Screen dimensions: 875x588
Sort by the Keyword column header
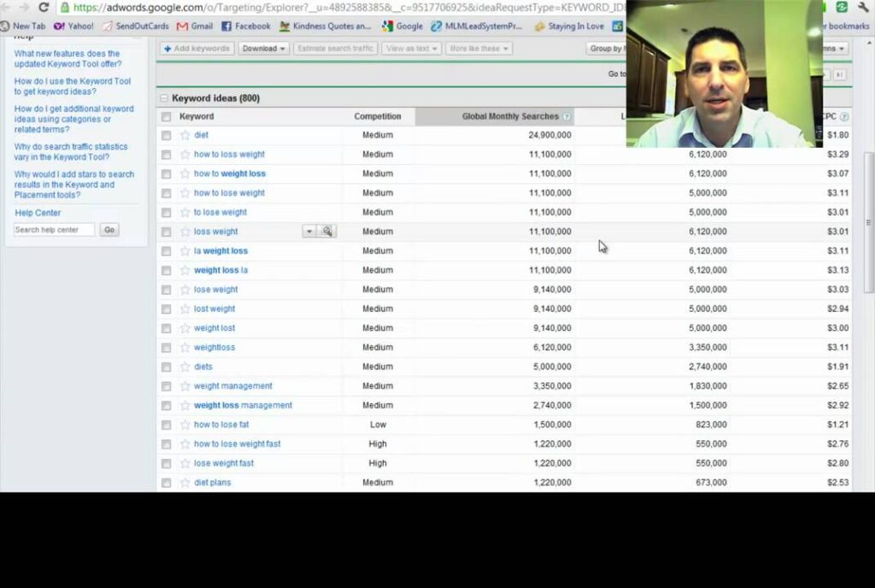point(197,116)
